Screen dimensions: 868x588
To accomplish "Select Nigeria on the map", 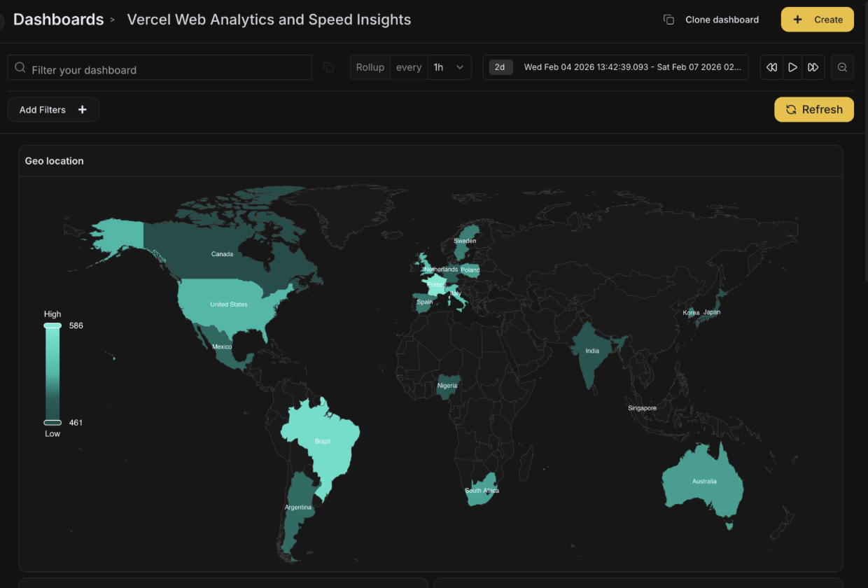I will tap(447, 386).
